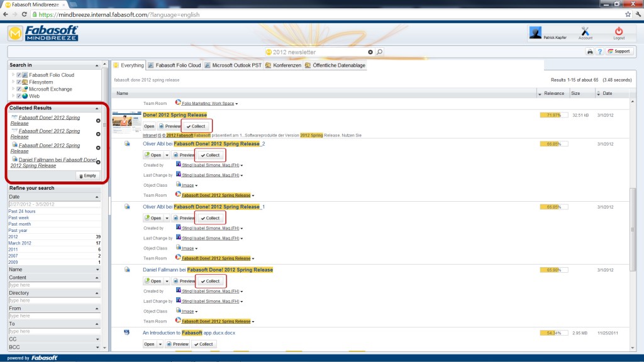Expand the CC refine section

pyautogui.click(x=97, y=339)
